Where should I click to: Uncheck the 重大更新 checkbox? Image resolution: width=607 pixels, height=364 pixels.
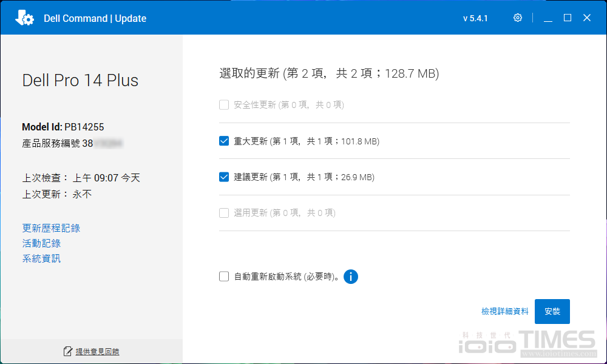224,141
